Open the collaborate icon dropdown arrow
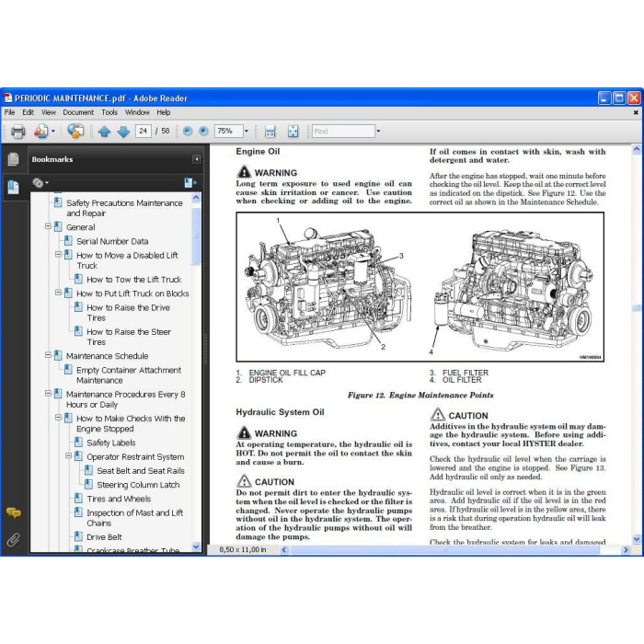Image resolution: width=644 pixels, height=644 pixels. (53, 132)
